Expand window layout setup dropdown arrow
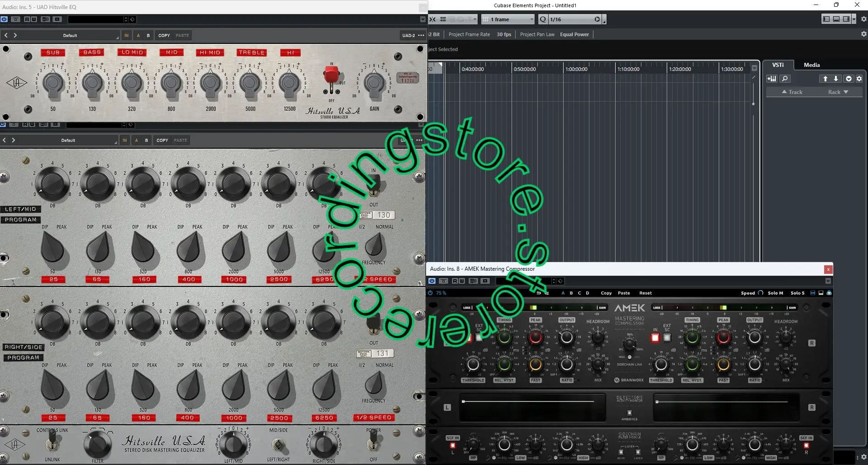The height and width of the screenshot is (465, 868). (854, 19)
